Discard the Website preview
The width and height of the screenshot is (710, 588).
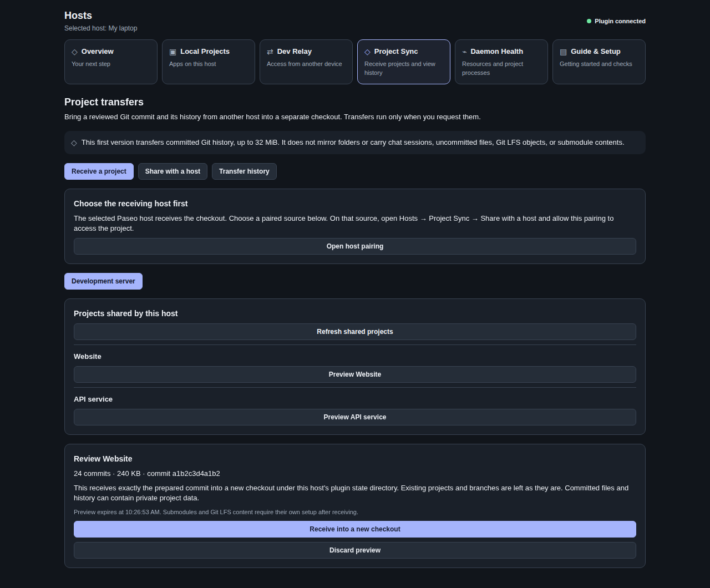(x=355, y=550)
